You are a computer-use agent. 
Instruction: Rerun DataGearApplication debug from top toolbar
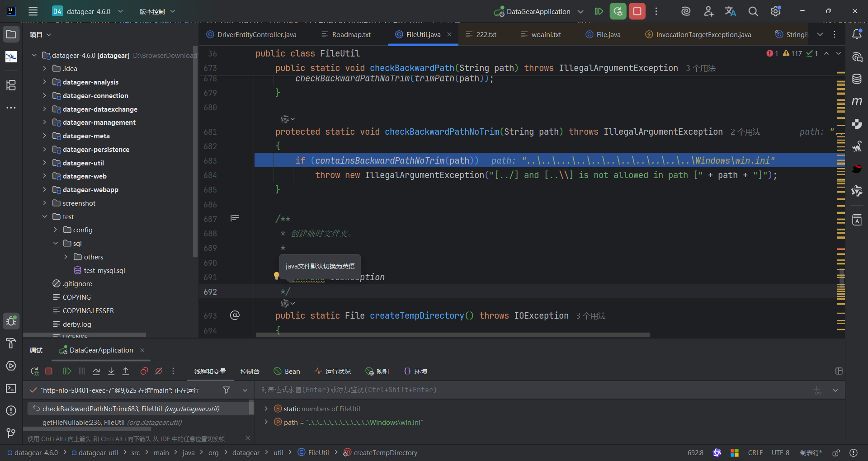point(618,11)
